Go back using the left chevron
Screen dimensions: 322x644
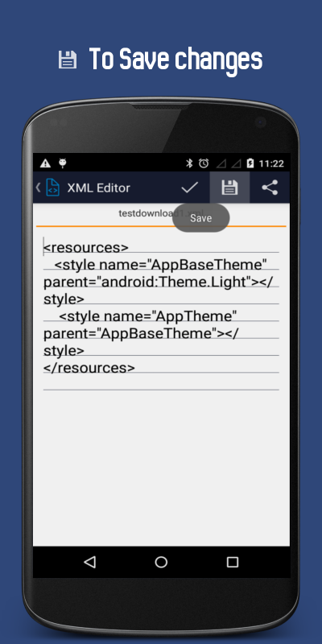(38, 188)
